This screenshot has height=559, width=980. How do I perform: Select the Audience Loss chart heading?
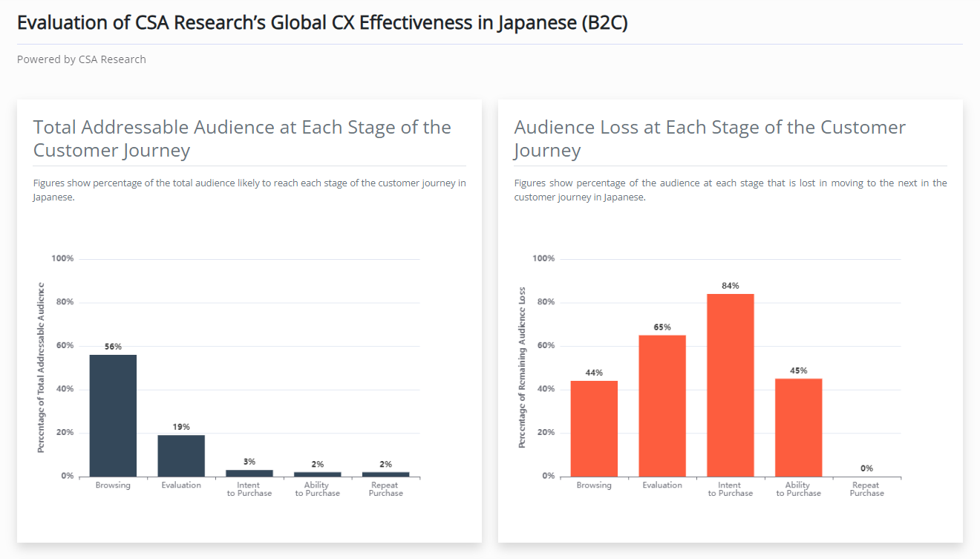point(710,139)
